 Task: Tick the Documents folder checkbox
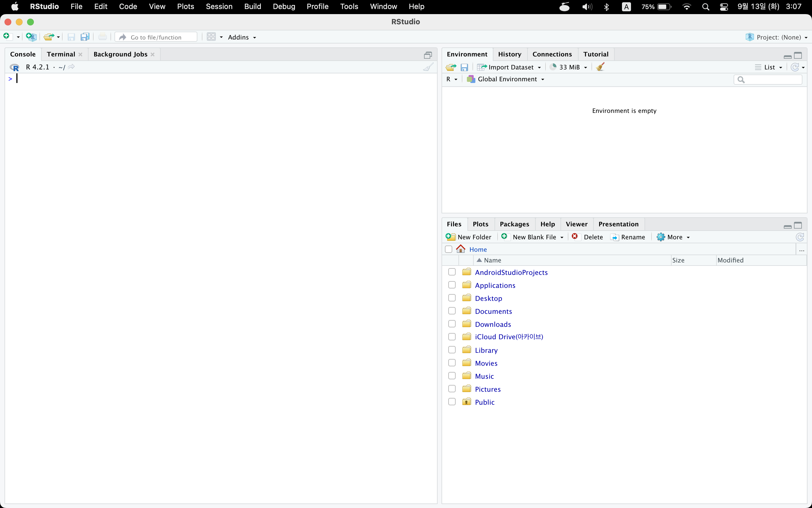click(452, 311)
